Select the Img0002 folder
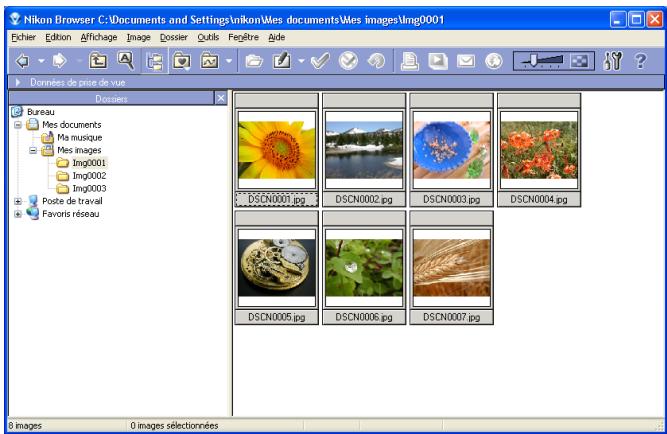 [x=89, y=176]
